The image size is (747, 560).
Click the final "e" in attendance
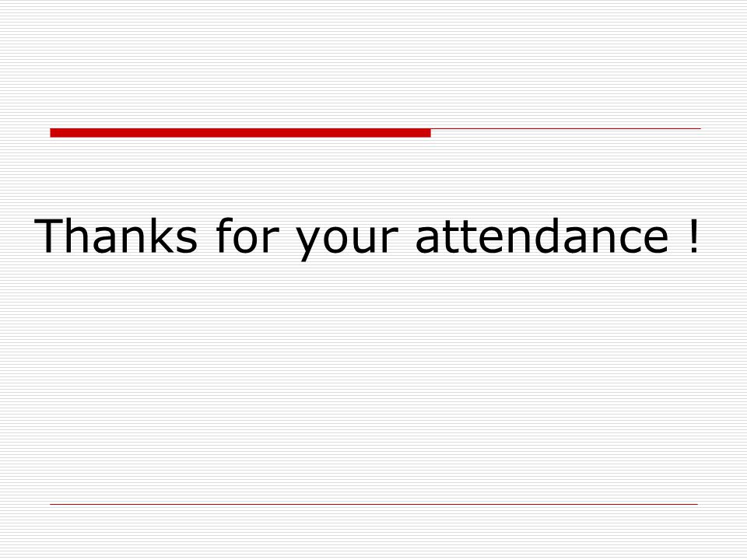(x=656, y=240)
